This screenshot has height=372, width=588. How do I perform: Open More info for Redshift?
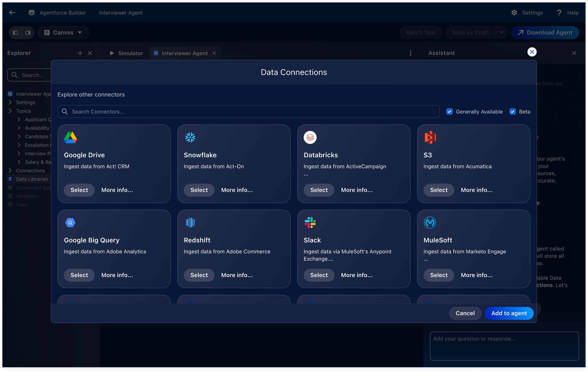pos(237,275)
